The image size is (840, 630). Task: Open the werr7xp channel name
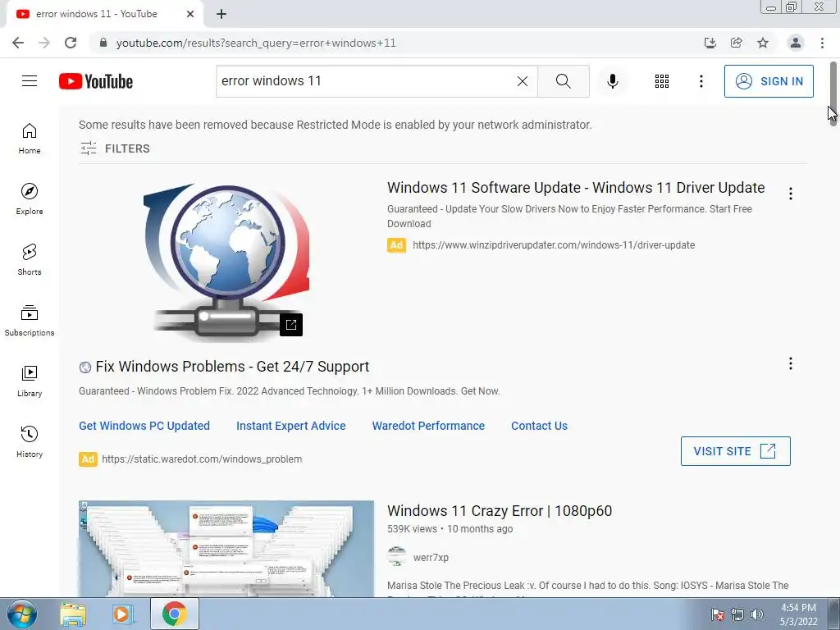(x=431, y=558)
